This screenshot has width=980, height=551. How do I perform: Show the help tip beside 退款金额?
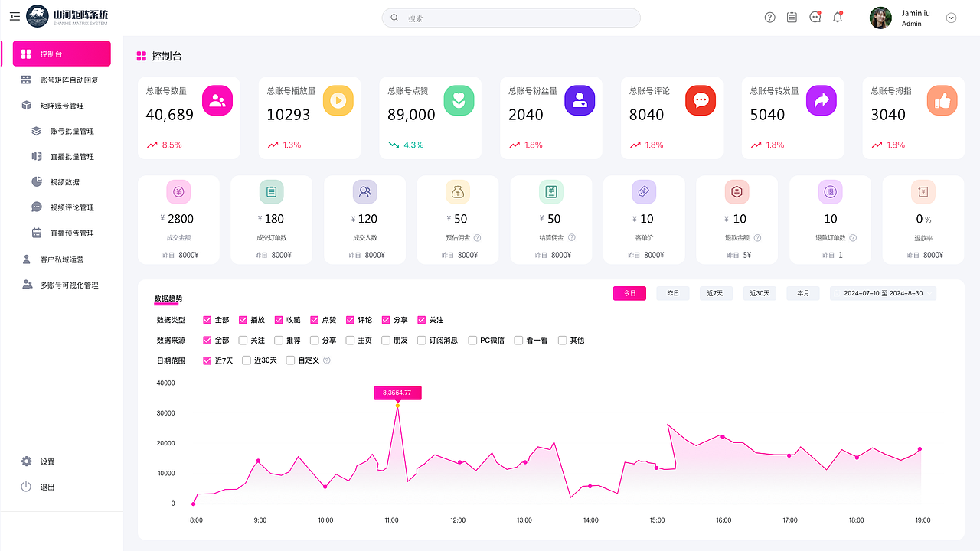tap(757, 238)
